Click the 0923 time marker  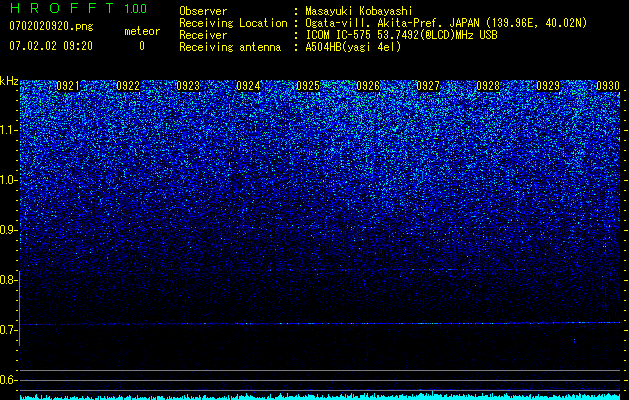(188, 86)
